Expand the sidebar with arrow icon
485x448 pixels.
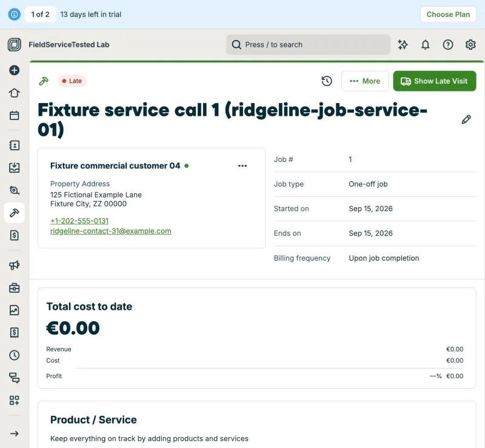point(14,433)
